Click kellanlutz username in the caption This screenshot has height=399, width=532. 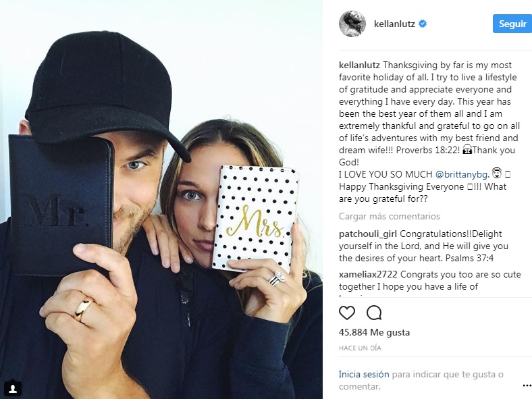359,65
